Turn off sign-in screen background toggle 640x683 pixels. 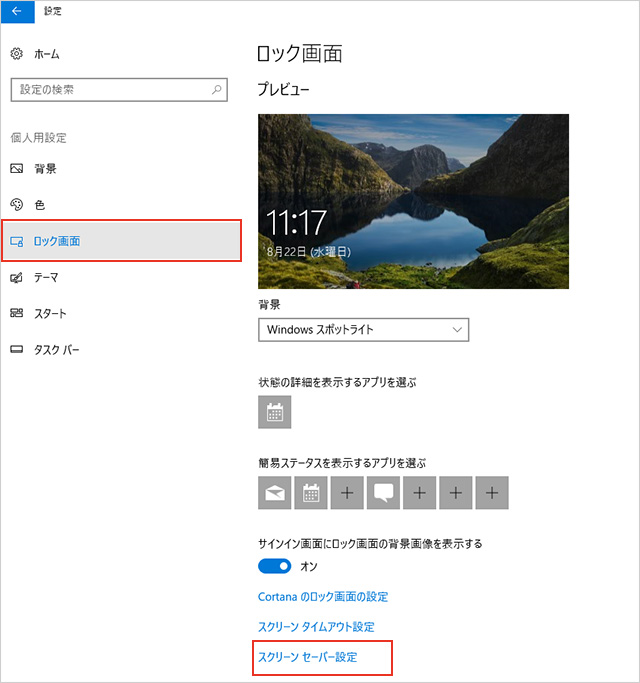274,566
